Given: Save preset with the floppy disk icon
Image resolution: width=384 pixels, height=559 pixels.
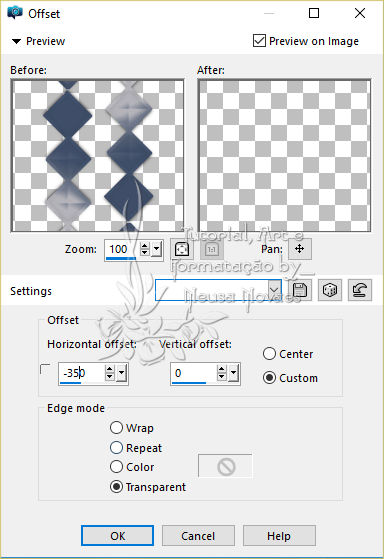Looking at the screenshot, I should click(x=300, y=290).
